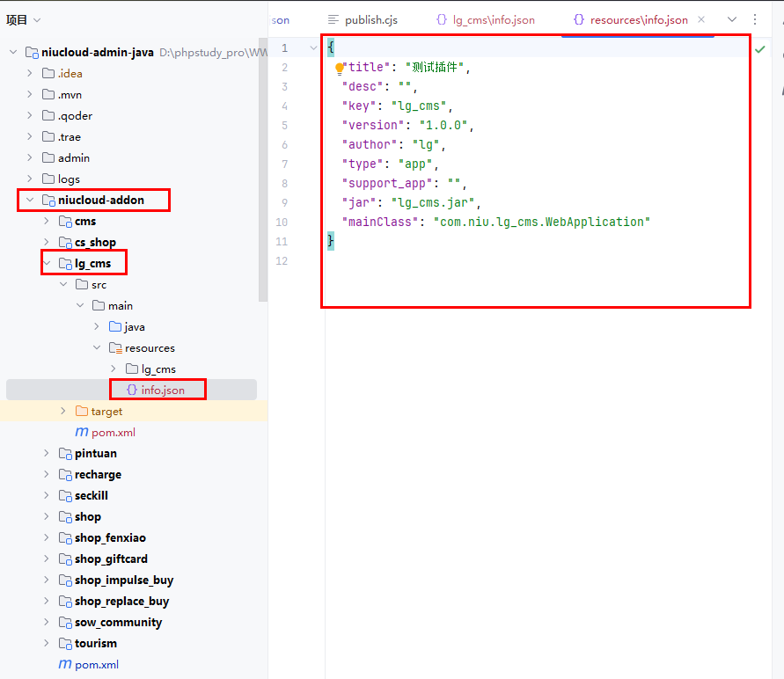Expand the java source folder
Image resolution: width=784 pixels, height=679 pixels.
[97, 327]
